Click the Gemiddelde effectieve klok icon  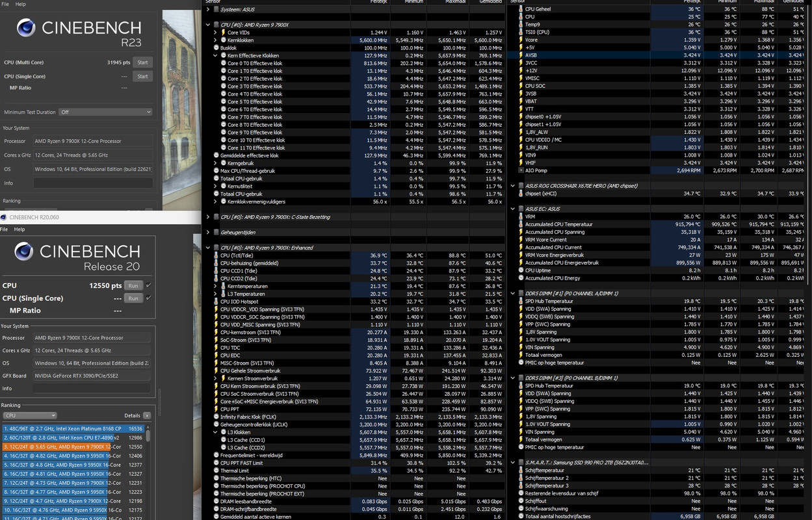click(x=216, y=156)
